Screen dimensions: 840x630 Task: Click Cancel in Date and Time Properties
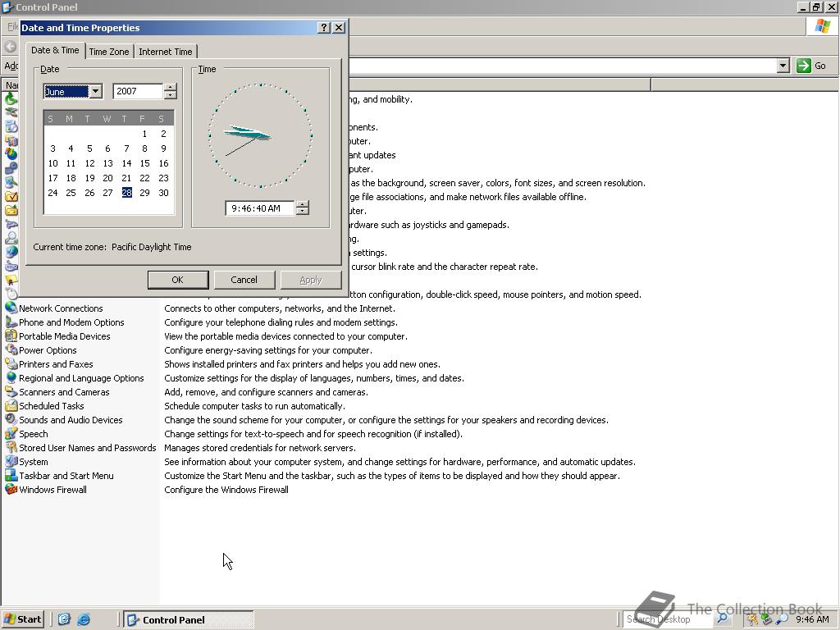click(244, 280)
